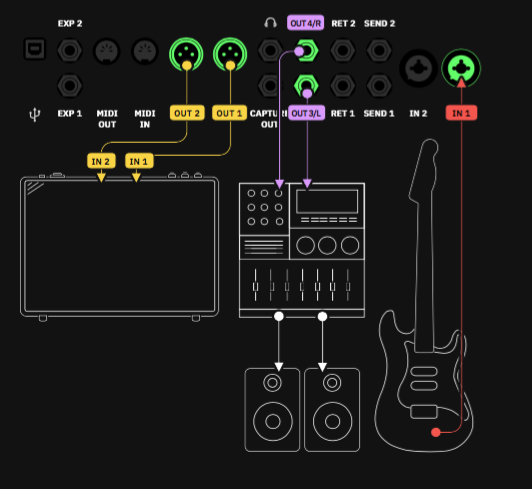The width and height of the screenshot is (532, 489).
Task: Select the green IN 1 combo input
Action: coord(461,69)
